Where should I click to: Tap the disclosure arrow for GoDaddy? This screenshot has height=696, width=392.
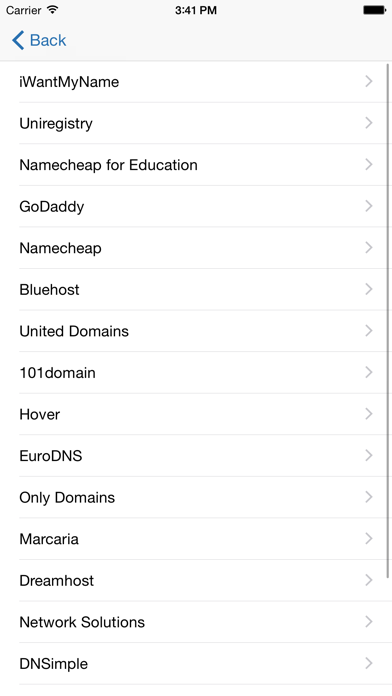coord(368,206)
